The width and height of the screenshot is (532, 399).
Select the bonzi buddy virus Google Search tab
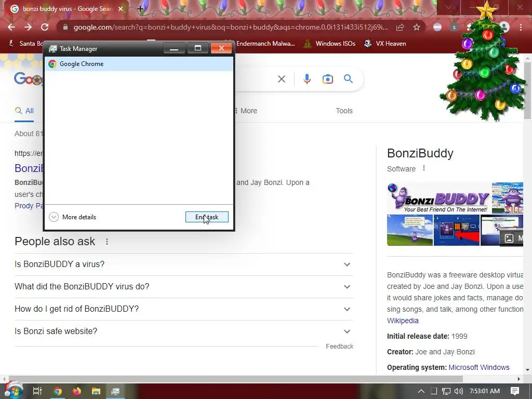66,9
